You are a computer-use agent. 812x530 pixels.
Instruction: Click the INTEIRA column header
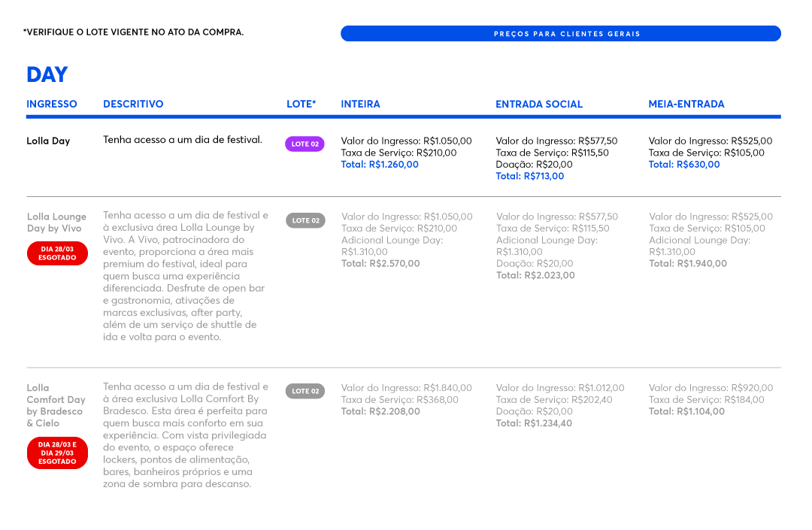360,104
